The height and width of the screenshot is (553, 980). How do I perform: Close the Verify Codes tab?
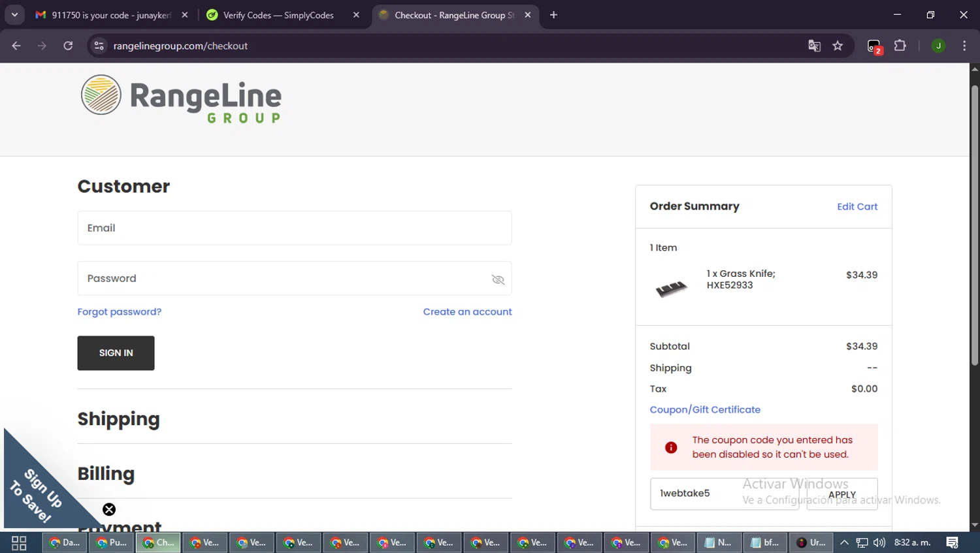[x=356, y=14]
